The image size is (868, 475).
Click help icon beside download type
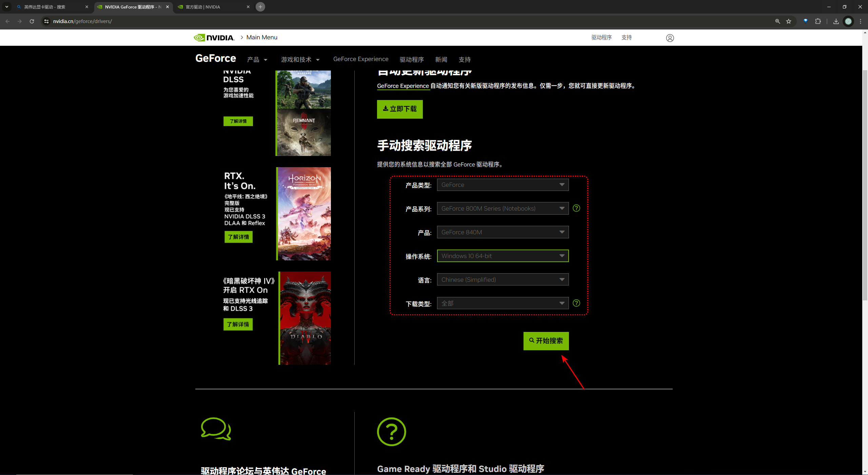coord(576,303)
